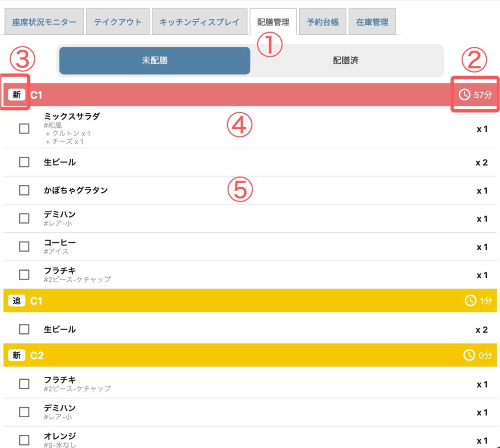Click the clock icon showing 57分

(464, 95)
